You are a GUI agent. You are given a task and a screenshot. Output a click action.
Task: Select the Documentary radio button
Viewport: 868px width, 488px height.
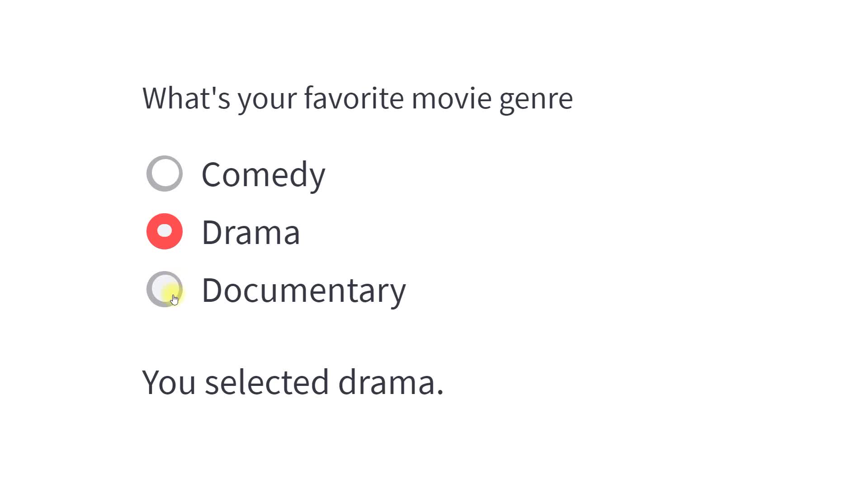click(165, 289)
